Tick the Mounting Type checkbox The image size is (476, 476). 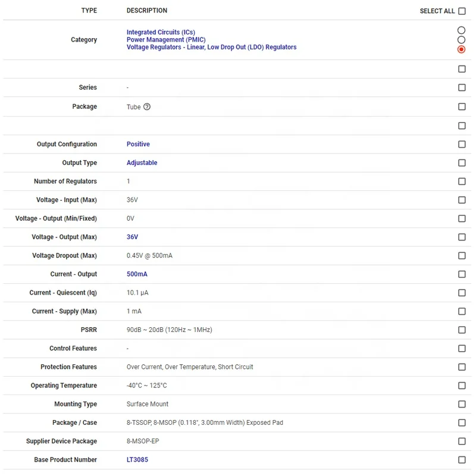[462, 405]
